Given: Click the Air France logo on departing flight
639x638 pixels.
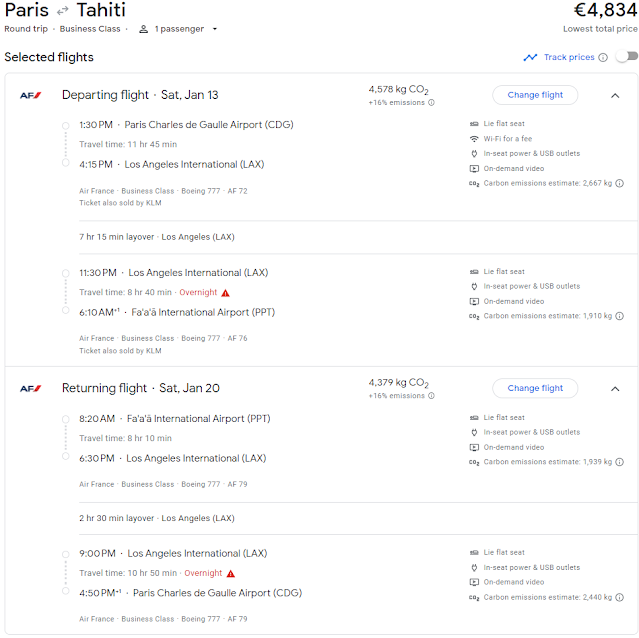Looking at the screenshot, I should (31, 95).
